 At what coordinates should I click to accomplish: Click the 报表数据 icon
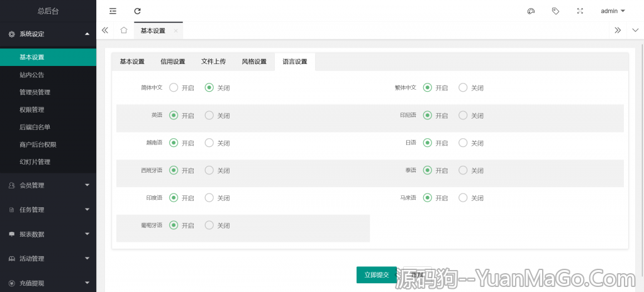click(x=12, y=234)
